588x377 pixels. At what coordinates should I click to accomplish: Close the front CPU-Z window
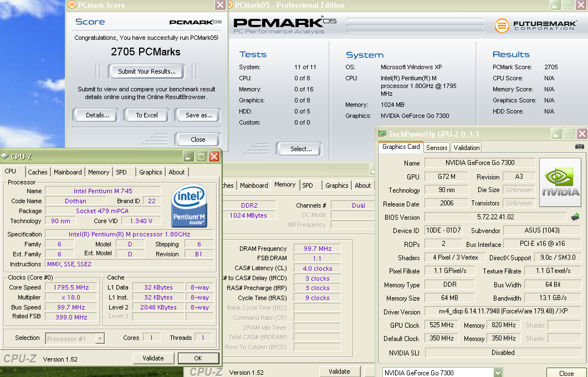coord(214,156)
